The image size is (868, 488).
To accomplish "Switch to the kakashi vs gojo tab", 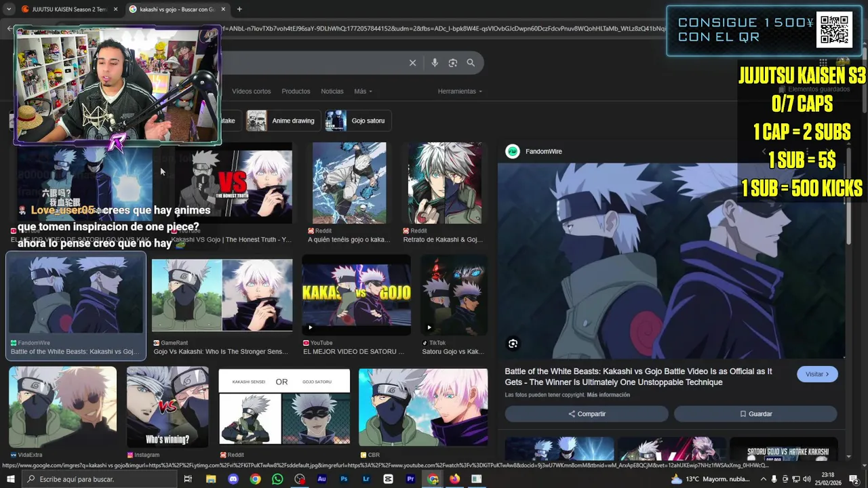I will coord(176,9).
